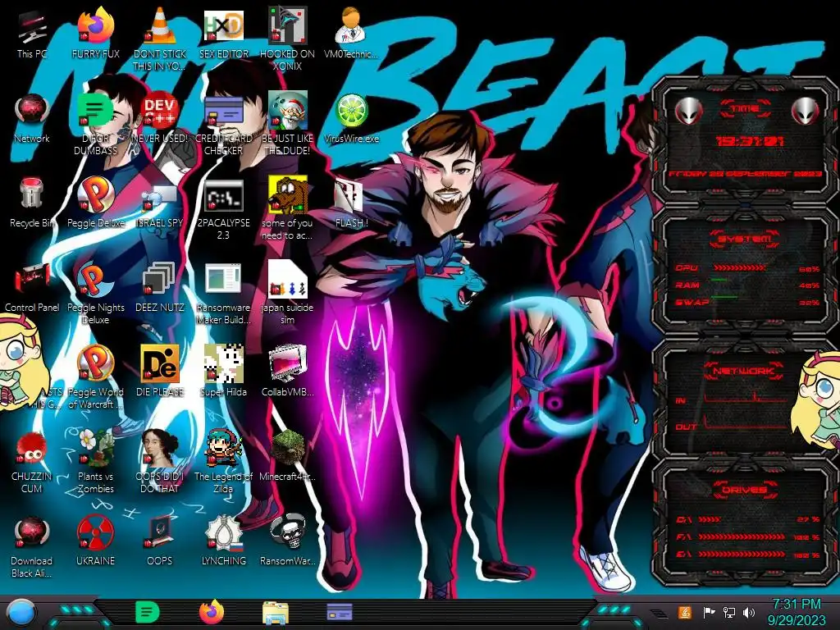Open the Recycle Bin
This screenshot has width=840, height=630.
pos(32,194)
